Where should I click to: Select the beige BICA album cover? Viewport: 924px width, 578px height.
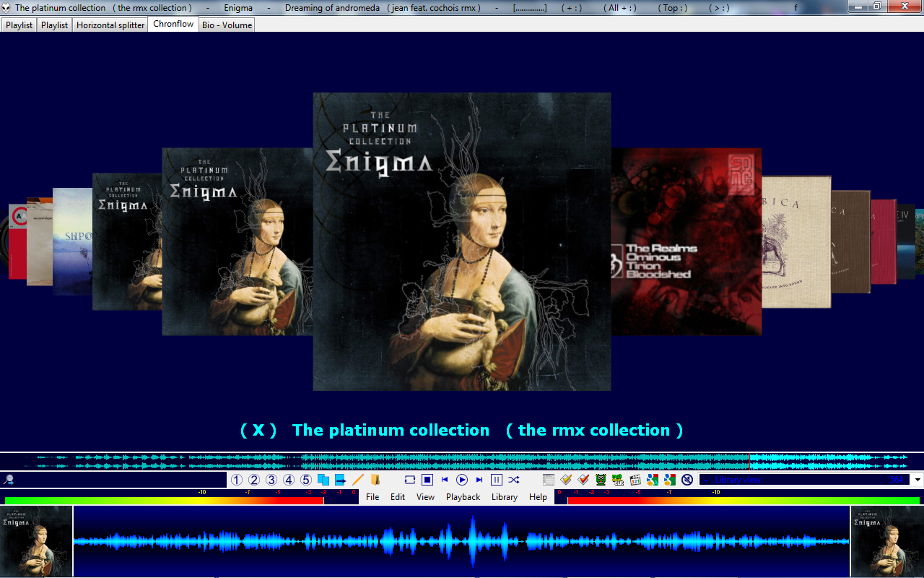pyautogui.click(x=796, y=242)
